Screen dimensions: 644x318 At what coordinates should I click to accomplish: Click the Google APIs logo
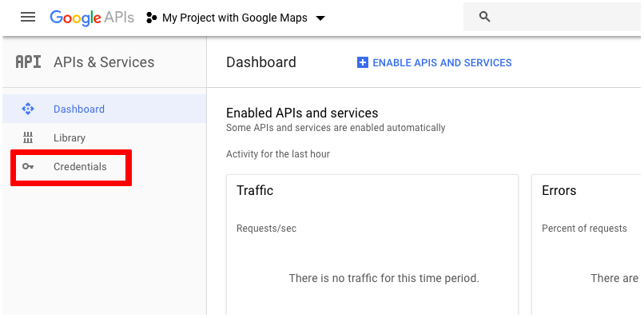tap(92, 18)
